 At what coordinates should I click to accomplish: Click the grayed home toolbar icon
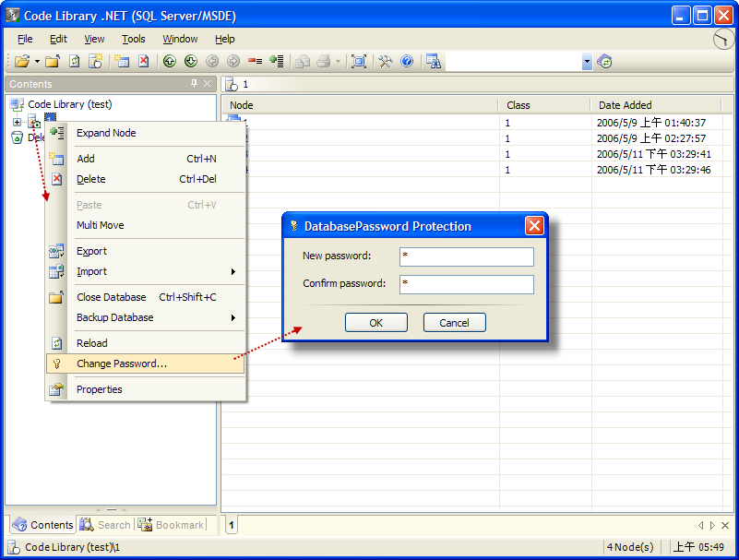tap(303, 61)
